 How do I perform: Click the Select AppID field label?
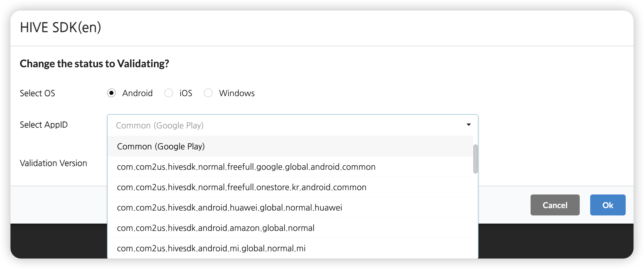[x=44, y=125]
